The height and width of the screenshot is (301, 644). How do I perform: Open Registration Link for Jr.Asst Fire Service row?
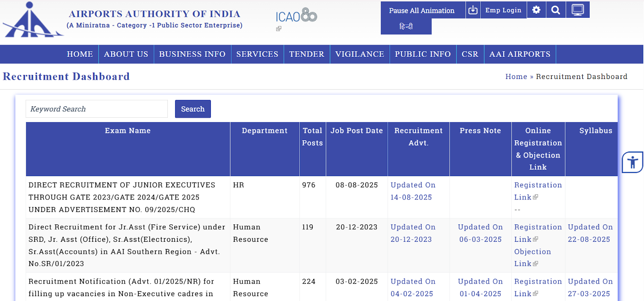click(x=538, y=233)
